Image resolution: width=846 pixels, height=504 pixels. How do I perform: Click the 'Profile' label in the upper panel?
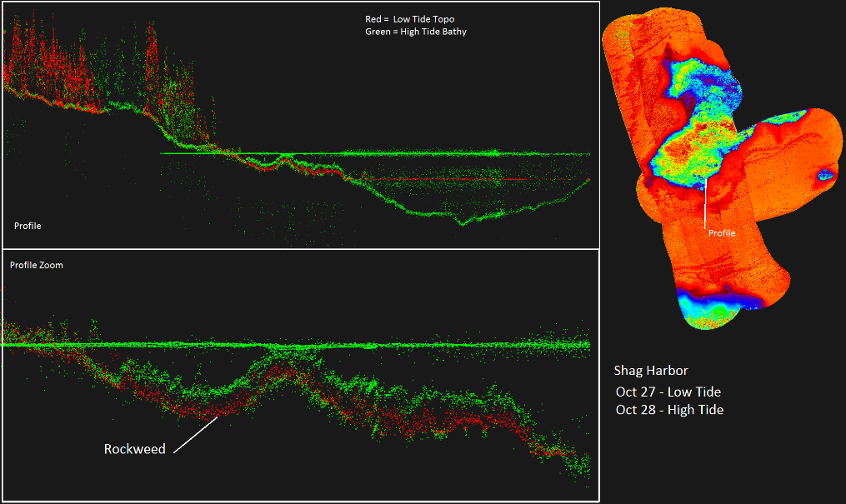28,226
